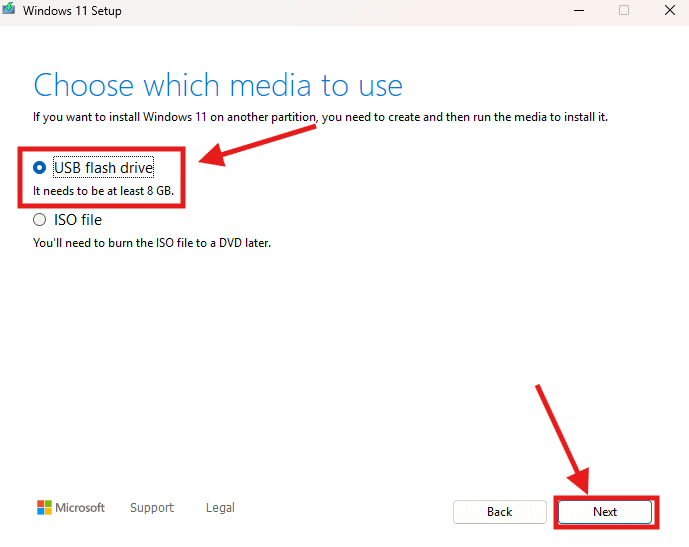Minimize the Windows 11 Setup window
This screenshot has width=689, height=547.
click(579, 10)
